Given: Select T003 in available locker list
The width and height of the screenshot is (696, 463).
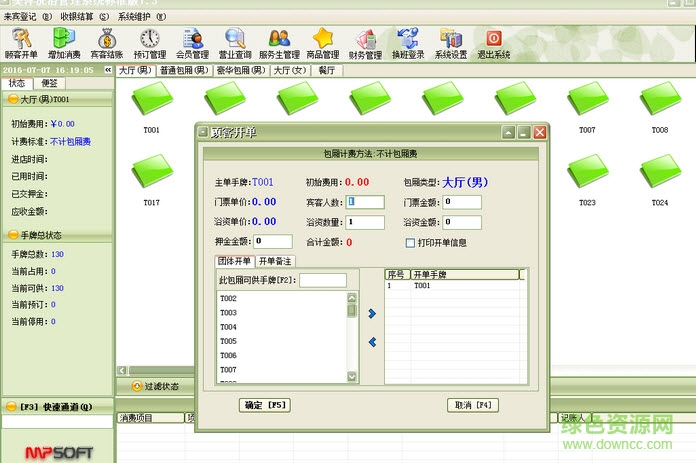Looking at the screenshot, I should coord(282,313).
